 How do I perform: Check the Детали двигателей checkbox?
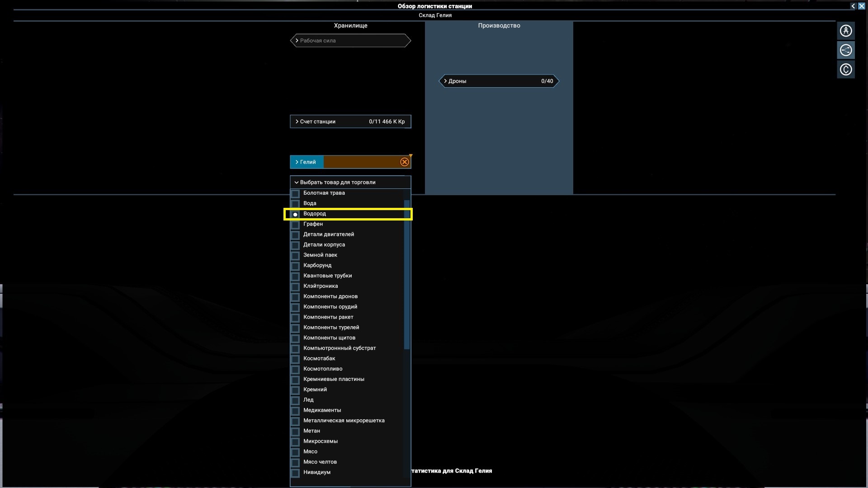(295, 235)
